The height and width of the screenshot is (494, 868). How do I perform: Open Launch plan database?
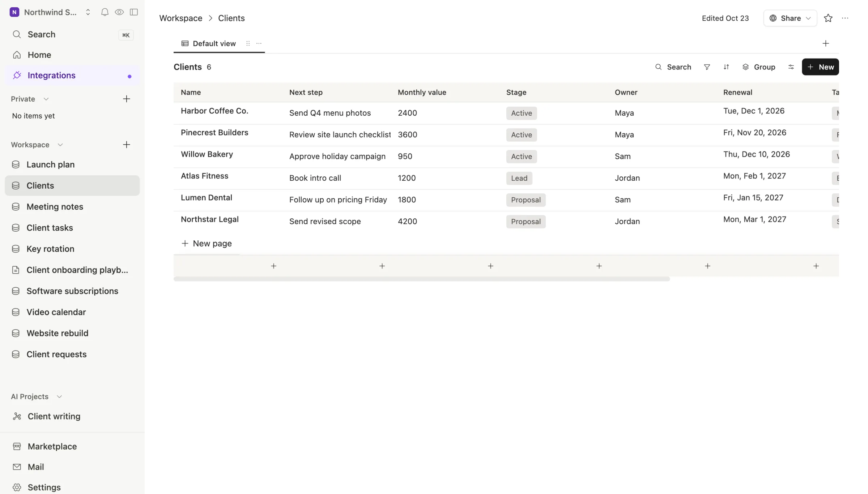click(72, 164)
